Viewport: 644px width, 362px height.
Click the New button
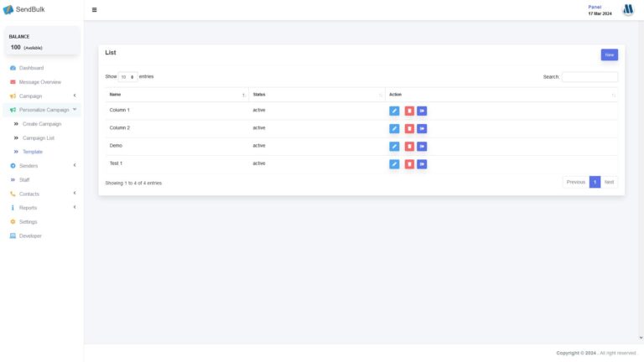[609, 54]
